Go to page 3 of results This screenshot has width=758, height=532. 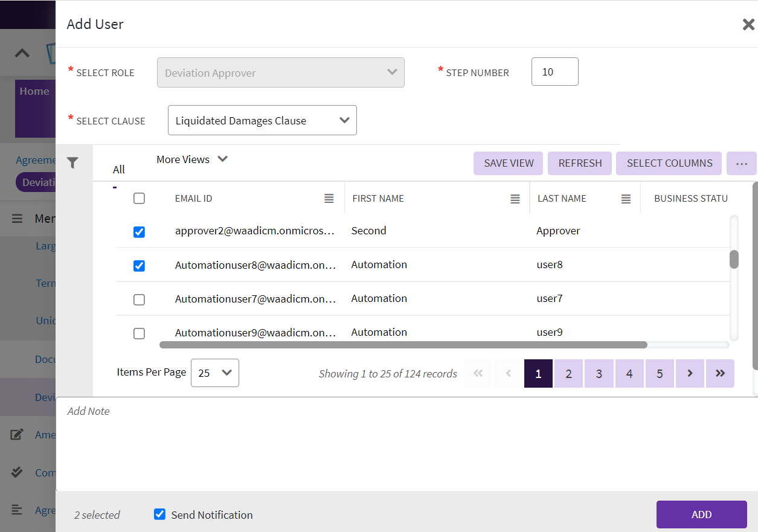point(599,374)
